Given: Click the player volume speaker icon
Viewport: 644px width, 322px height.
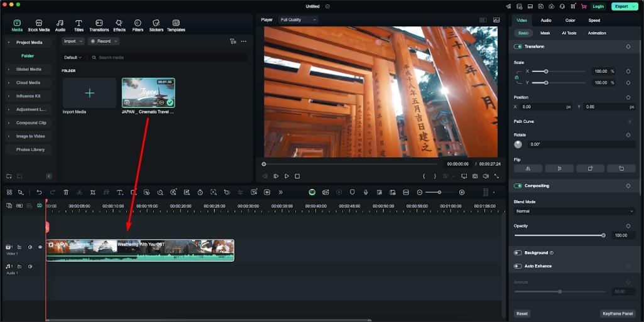Looking at the screenshot, I should tap(486, 176).
